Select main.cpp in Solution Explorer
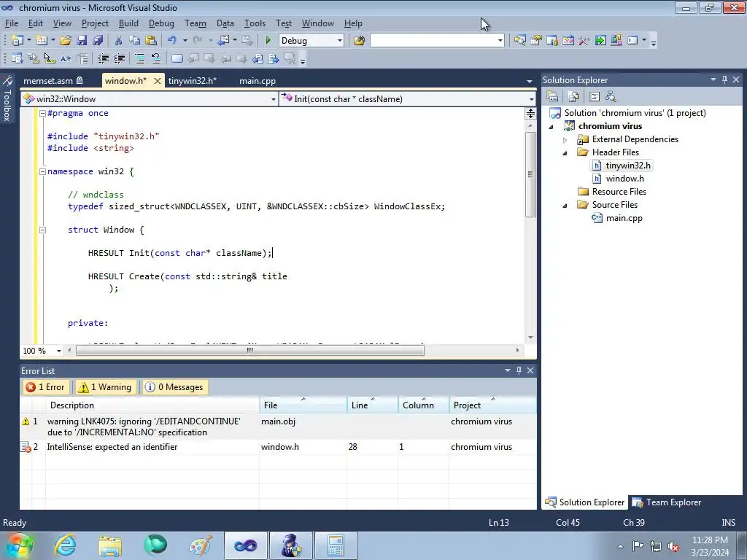The height and width of the screenshot is (560, 747). [x=624, y=218]
